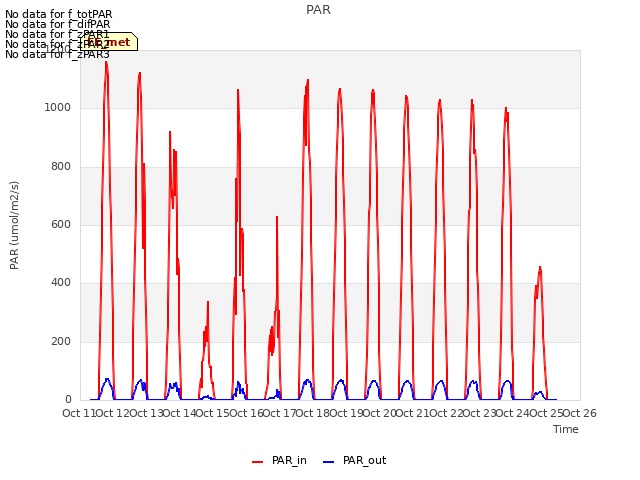
Task: Click the yellow EE_met annotation label
Action: [109, 42]
